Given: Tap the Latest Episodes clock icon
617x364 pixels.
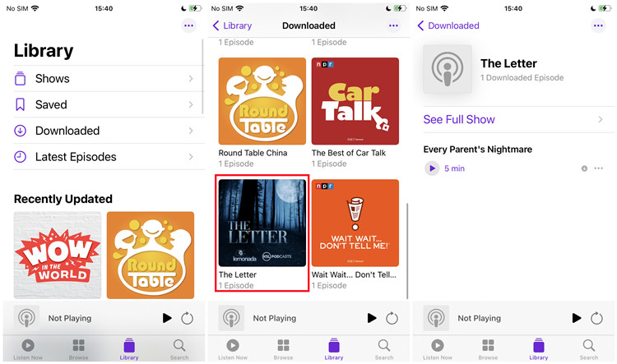Looking at the screenshot, I should (20, 157).
